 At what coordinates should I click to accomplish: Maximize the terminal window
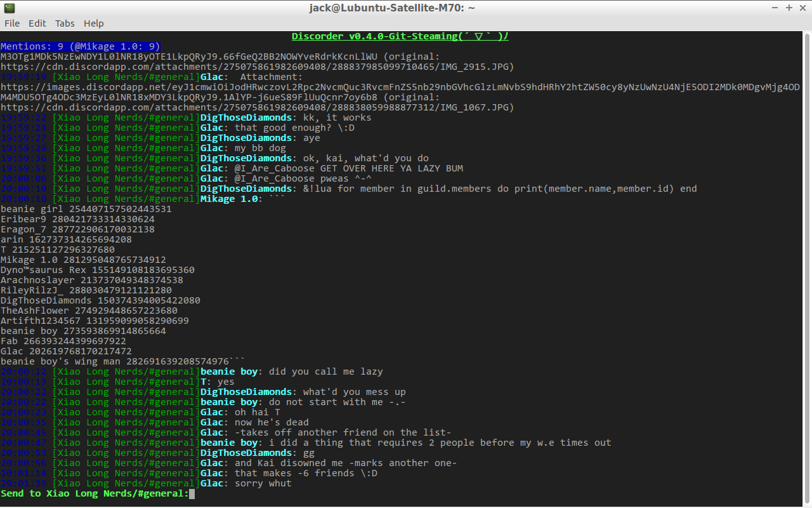[789, 8]
